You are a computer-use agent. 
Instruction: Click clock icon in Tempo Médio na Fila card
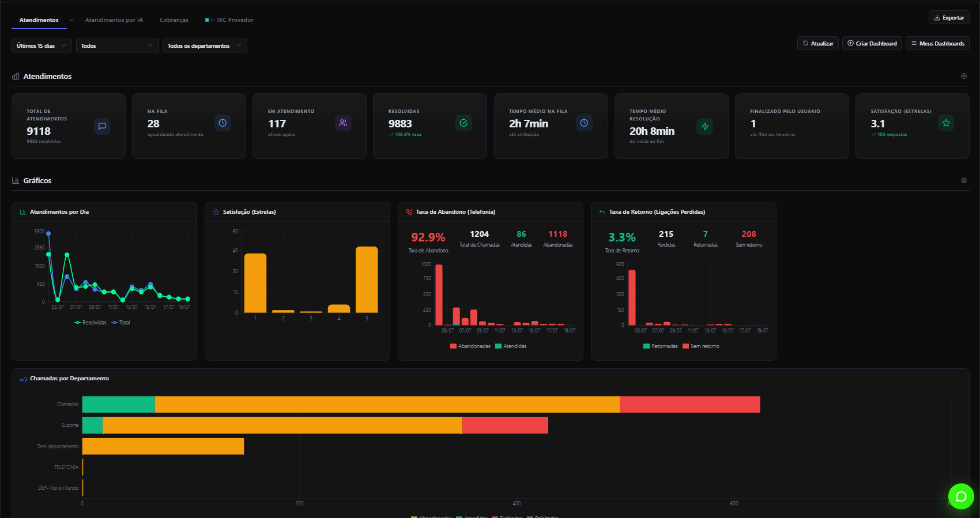(584, 123)
